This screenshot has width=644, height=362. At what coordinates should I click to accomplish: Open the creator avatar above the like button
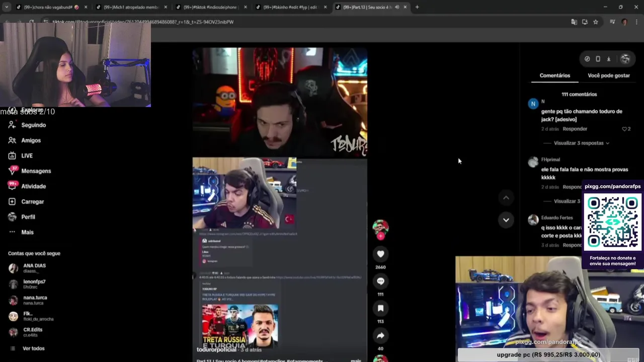point(380,227)
